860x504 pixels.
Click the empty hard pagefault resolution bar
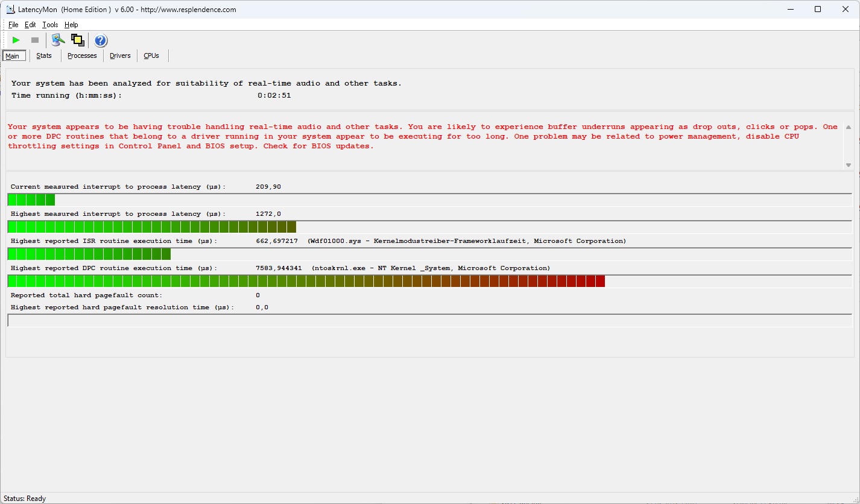430,320
